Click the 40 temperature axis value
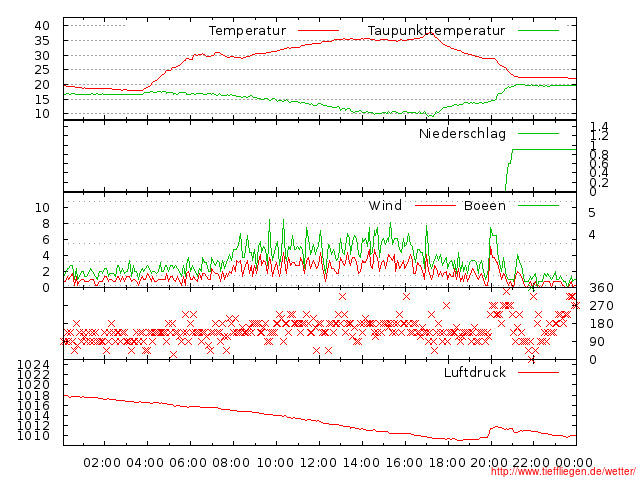Screen dimensions: 640x480 tap(42, 26)
